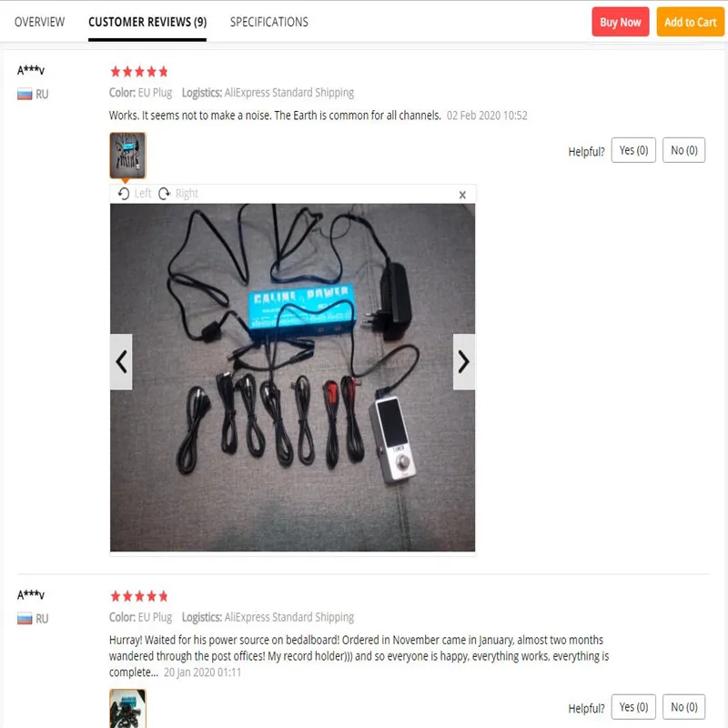Show the previous review photo
728x728 pixels.
[121, 361]
